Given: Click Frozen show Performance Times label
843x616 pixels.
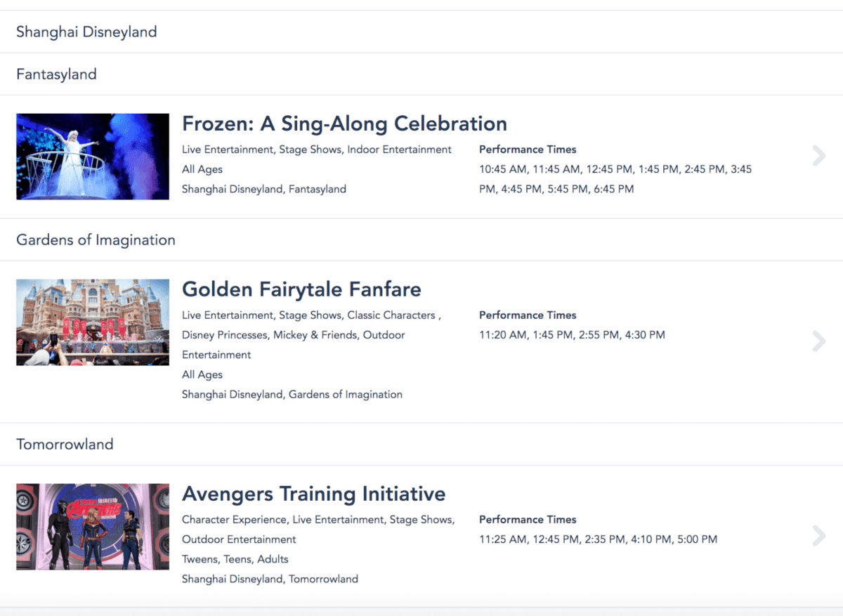Looking at the screenshot, I should point(528,150).
